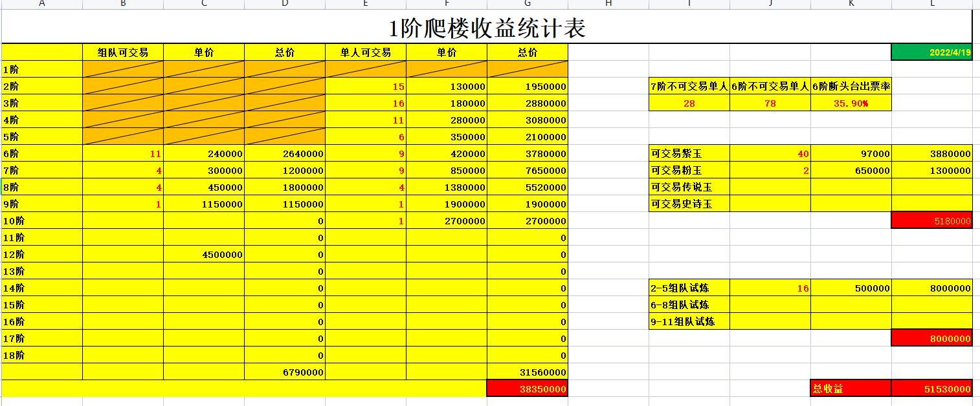Click unit price 130000 cell
Screen dimensions: 980x406
pyautogui.click(x=447, y=86)
